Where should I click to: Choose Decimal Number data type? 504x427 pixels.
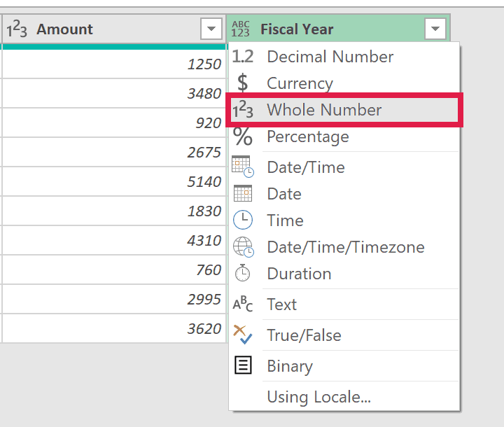(344, 57)
